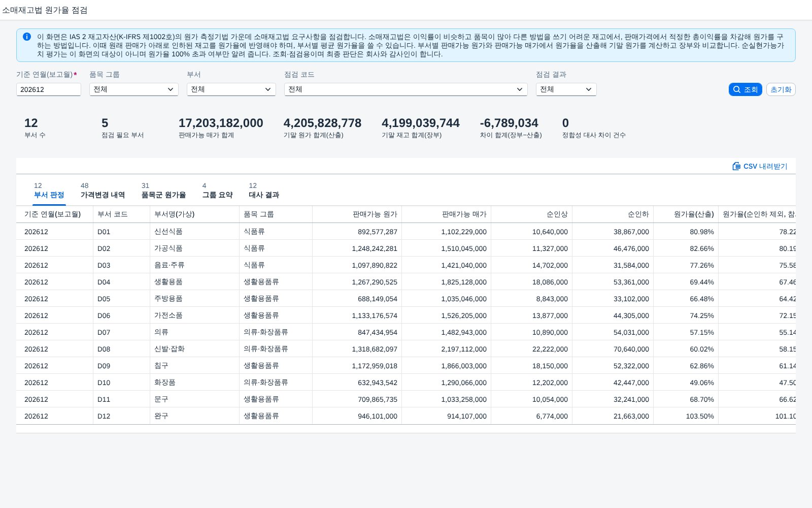The width and height of the screenshot is (812, 508).
Task: Click the 화장품 department name cell
Action: click(195, 383)
